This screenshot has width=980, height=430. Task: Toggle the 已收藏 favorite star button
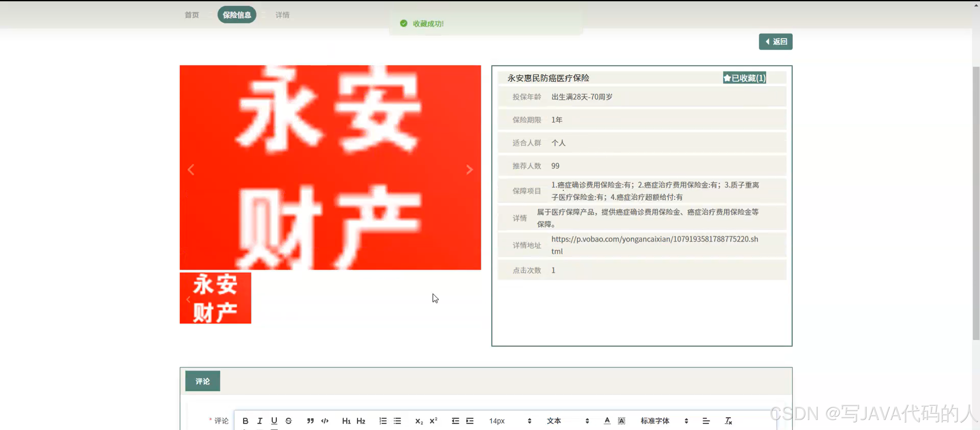point(744,78)
